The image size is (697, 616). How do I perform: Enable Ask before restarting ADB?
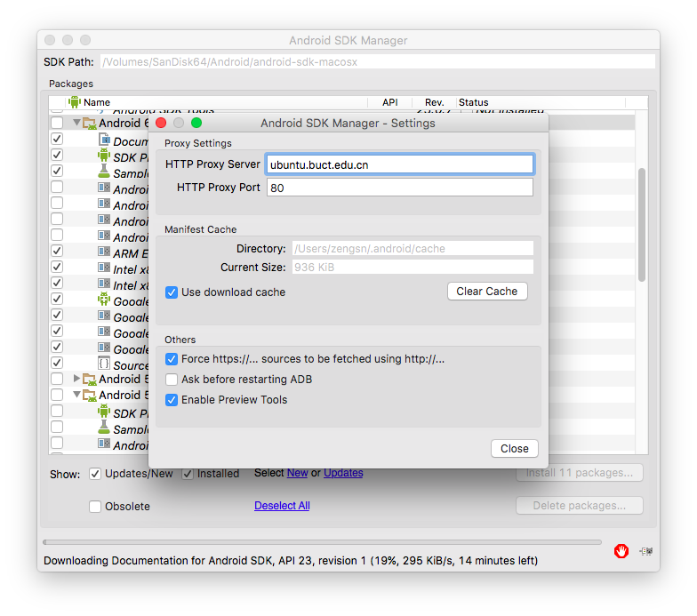172,380
